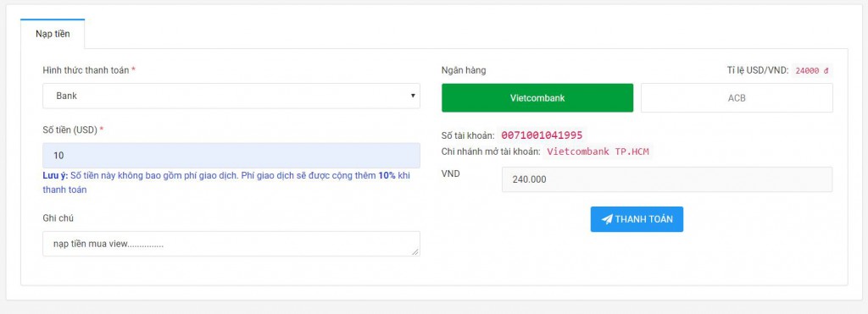The width and height of the screenshot is (868, 314).
Task: Open the Hình thức thanh toán dropdown
Action: point(231,96)
